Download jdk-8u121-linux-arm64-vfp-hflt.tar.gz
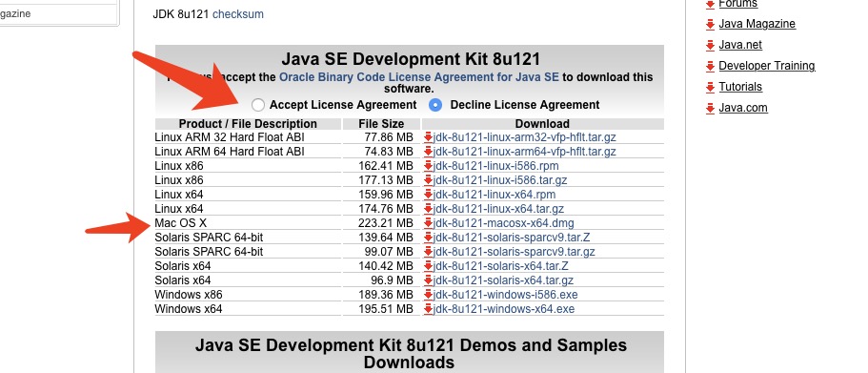Screen dimensions: 868x373 pos(525,152)
